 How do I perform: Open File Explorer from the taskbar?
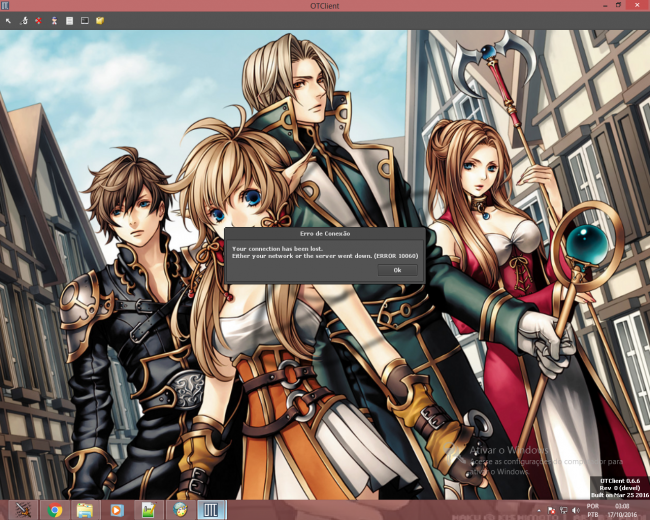85,510
